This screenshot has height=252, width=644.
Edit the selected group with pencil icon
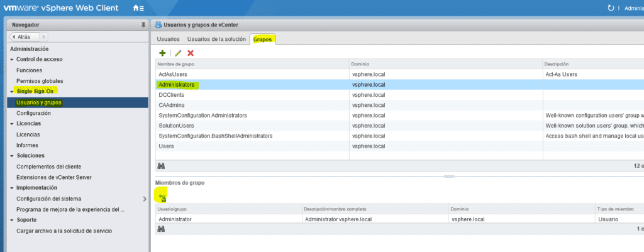point(178,53)
